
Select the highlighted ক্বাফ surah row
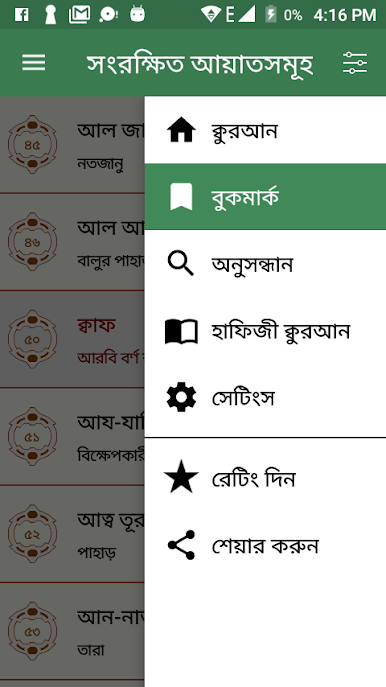click(72, 339)
